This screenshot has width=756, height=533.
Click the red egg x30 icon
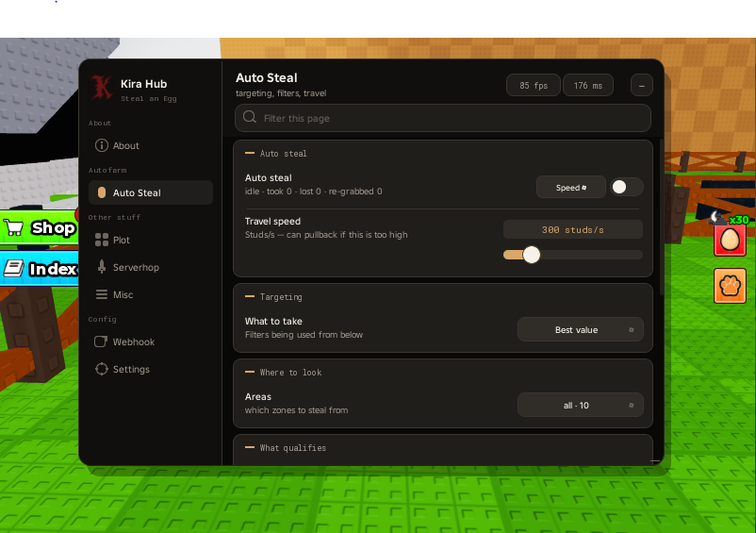[x=730, y=239]
